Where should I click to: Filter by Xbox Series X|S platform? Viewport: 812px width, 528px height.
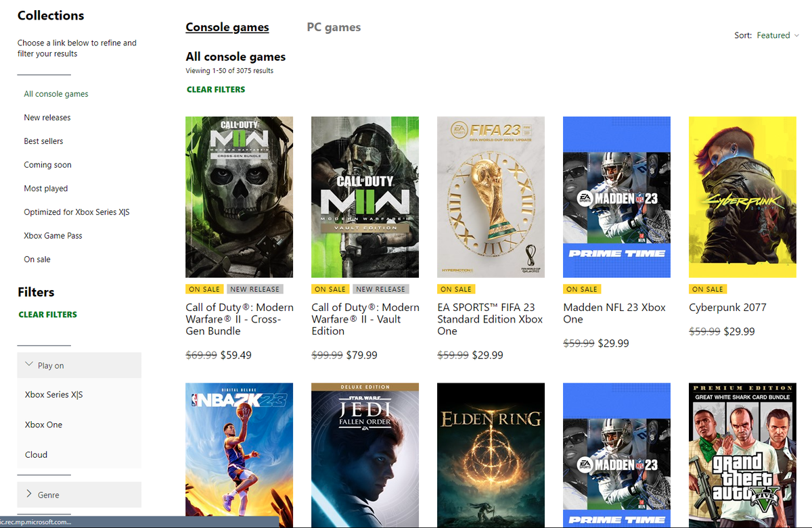click(53, 395)
